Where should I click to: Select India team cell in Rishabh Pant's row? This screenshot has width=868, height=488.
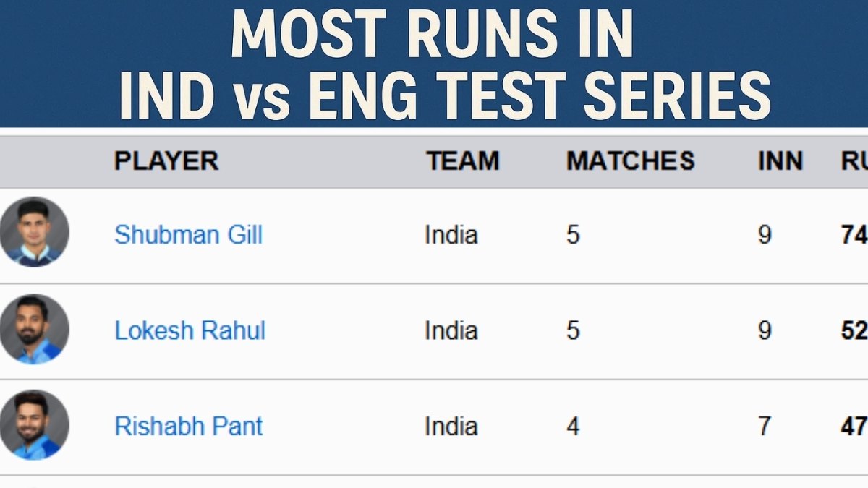451,426
